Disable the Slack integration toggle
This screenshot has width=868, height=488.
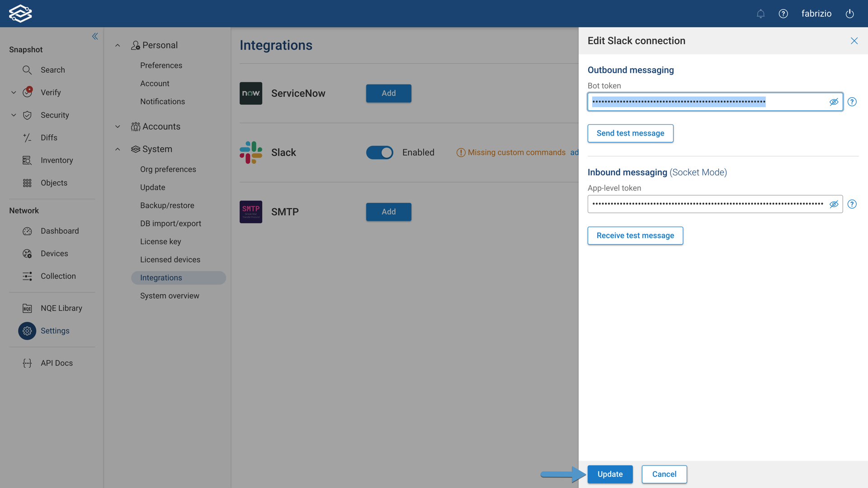[379, 152]
